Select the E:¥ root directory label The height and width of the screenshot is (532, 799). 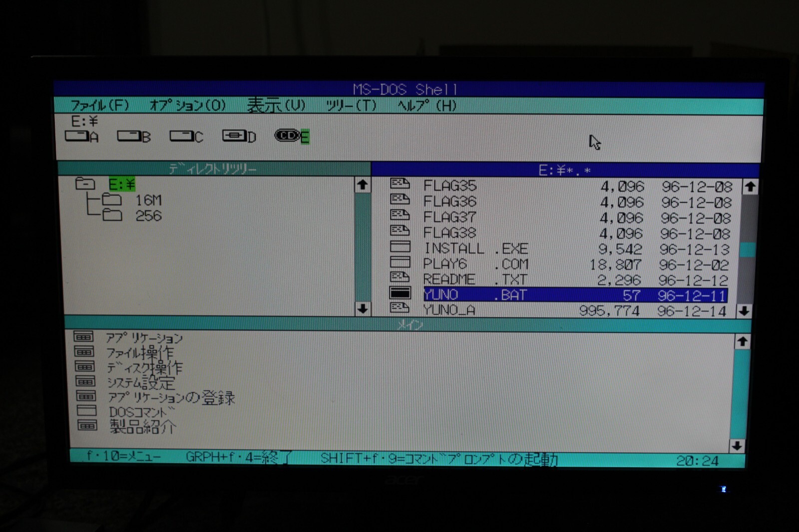[122, 185]
